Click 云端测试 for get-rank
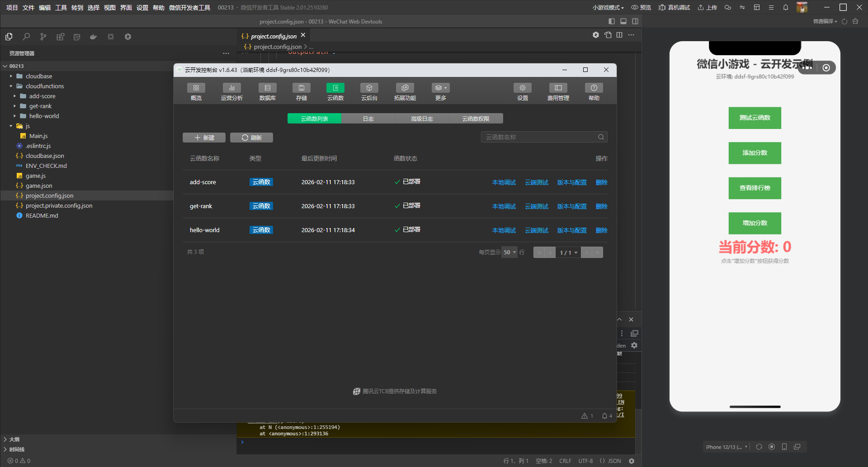Viewport: 868px width, 467px height. pos(537,206)
